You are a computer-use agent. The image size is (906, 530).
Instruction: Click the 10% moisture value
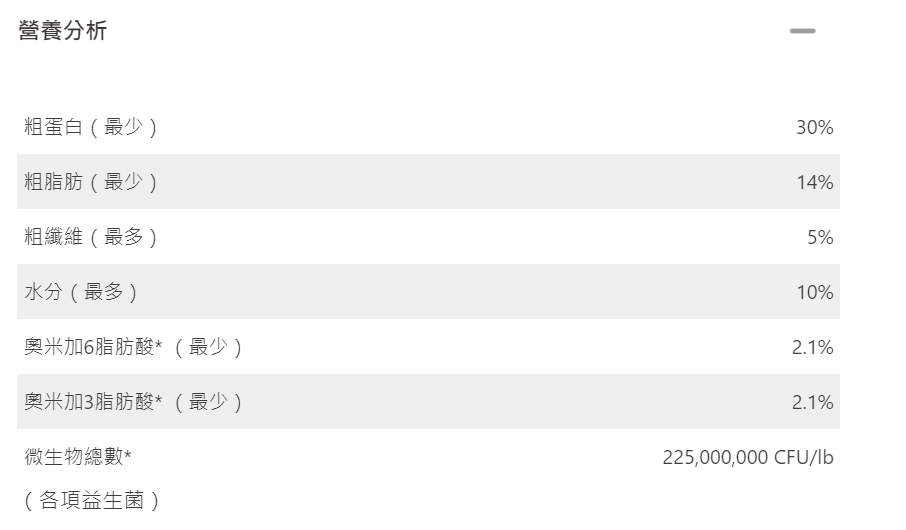(814, 292)
